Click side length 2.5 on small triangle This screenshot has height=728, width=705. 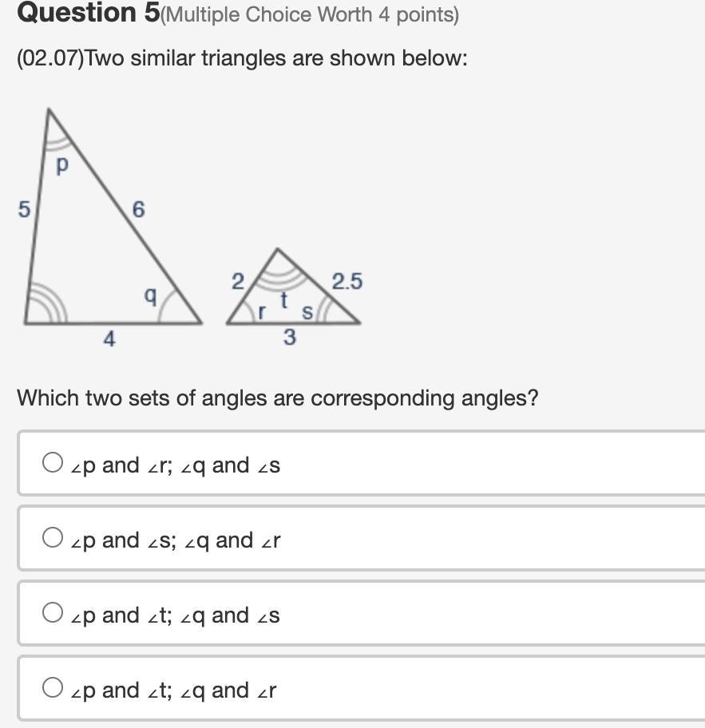click(x=347, y=281)
